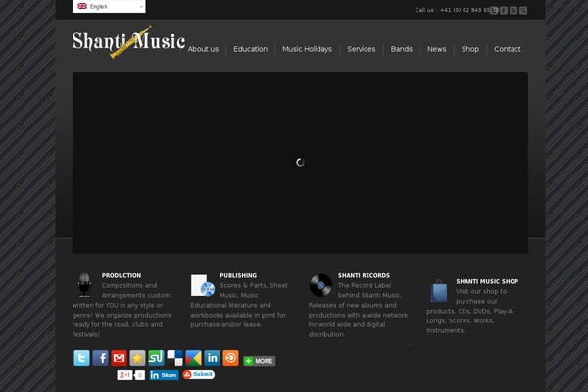Share on Facebook via the blue f icon

pos(101,358)
